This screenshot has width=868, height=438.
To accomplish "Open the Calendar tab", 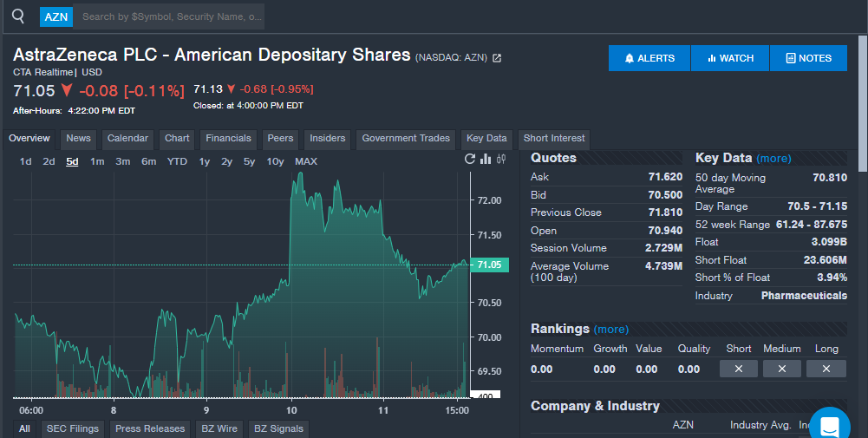I will click(x=127, y=139).
